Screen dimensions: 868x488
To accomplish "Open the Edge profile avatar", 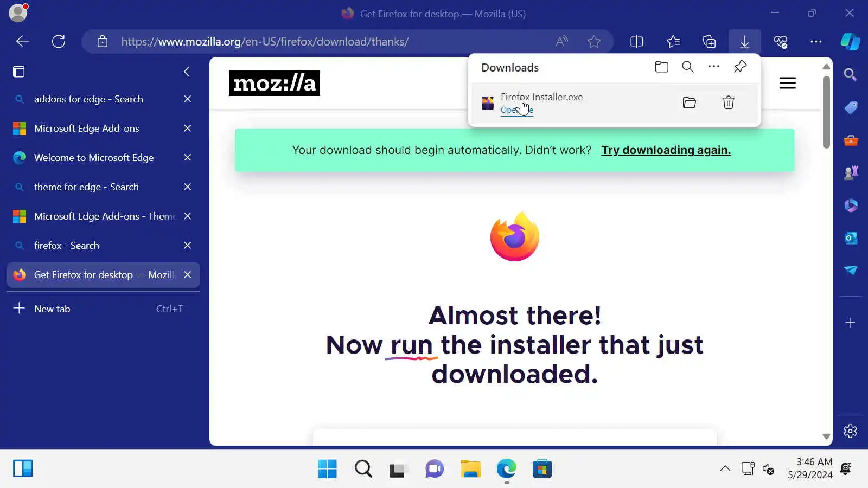I will click(18, 13).
